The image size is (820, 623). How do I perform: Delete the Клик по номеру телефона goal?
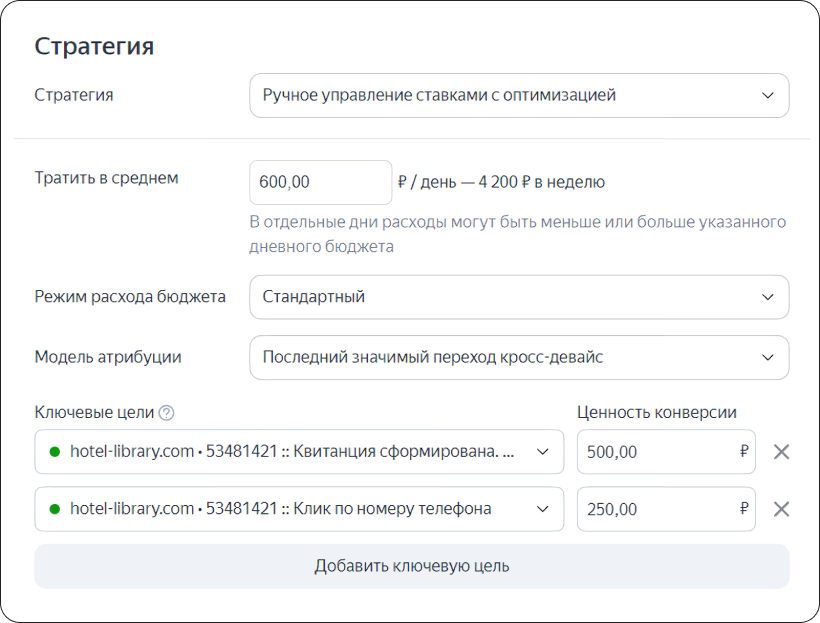(781, 509)
